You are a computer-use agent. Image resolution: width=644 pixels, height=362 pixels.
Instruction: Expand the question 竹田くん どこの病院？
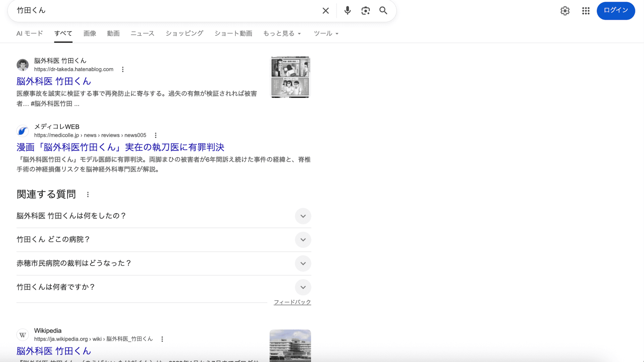303,240
